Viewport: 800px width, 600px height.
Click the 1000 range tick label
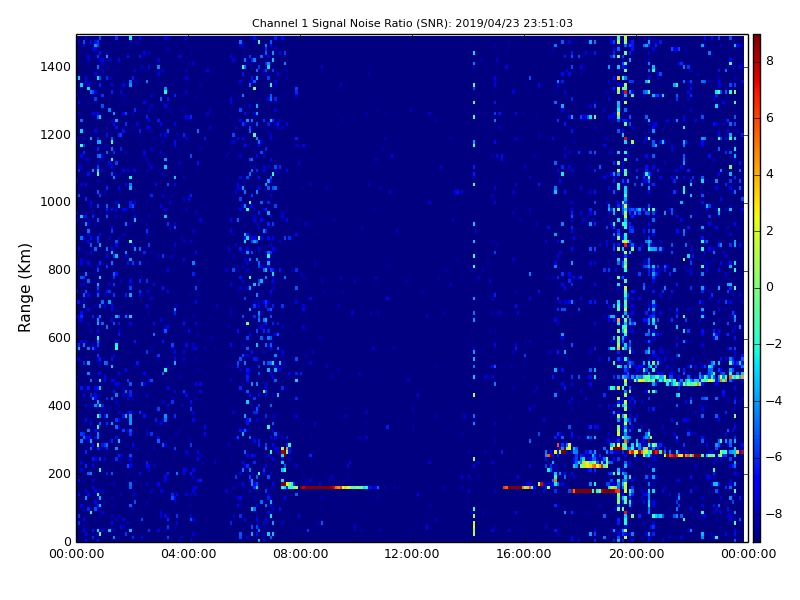tap(56, 202)
